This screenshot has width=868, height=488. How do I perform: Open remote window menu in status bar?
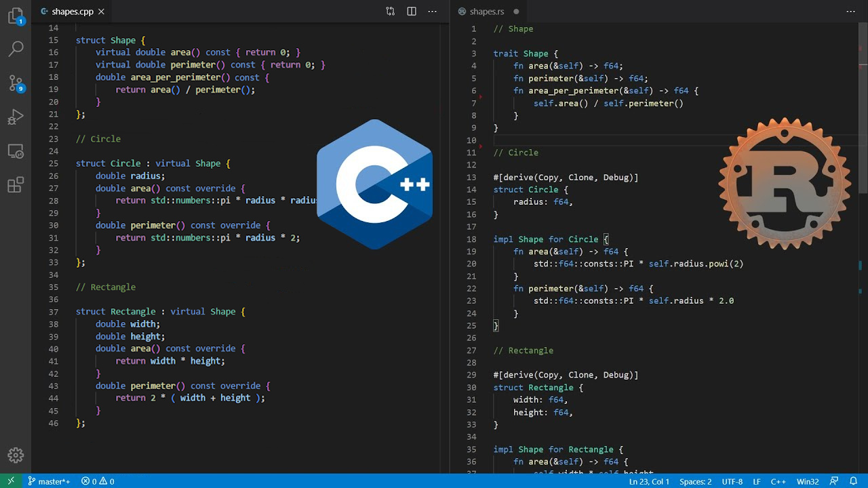coord(10,481)
